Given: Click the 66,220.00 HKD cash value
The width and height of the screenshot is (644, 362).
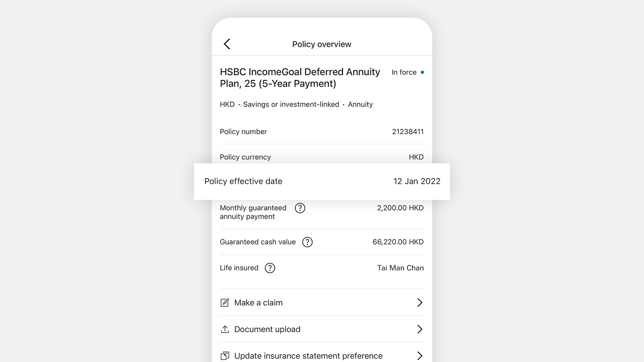Looking at the screenshot, I should [x=398, y=242].
